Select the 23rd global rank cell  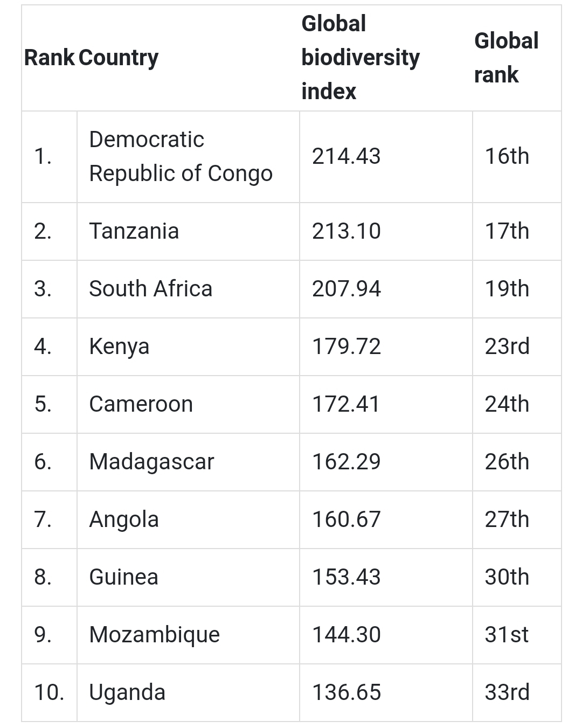click(x=507, y=346)
